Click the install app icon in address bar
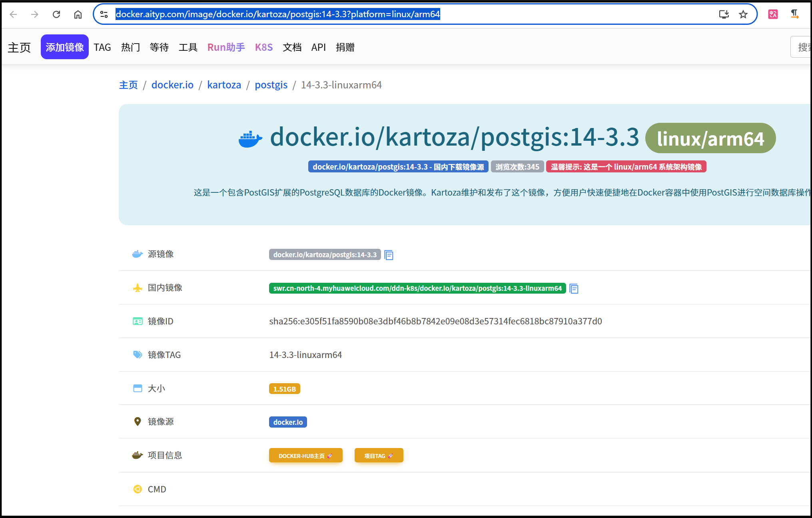 [x=724, y=14]
